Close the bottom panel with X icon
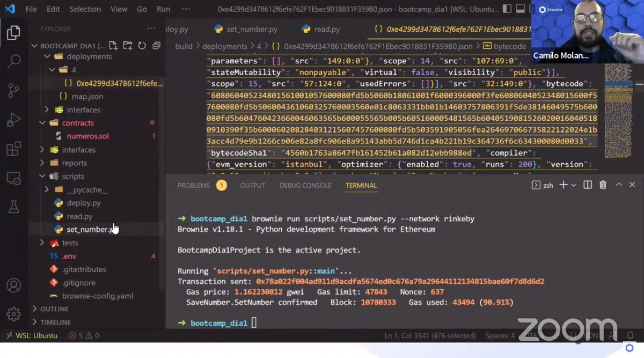Screen dimensions: 644x358 click(632, 185)
